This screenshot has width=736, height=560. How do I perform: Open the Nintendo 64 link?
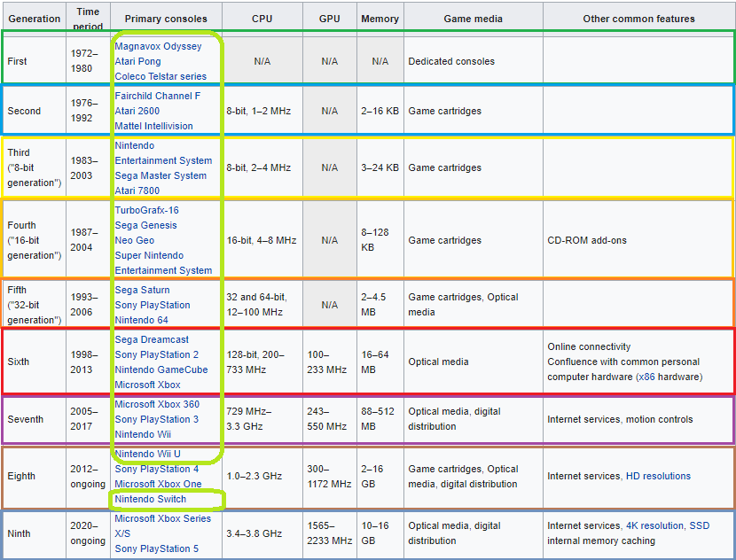(x=141, y=320)
